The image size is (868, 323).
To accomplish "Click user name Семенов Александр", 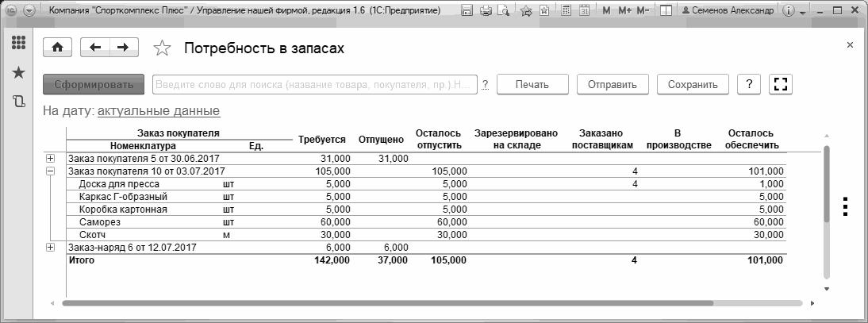I will (x=728, y=10).
